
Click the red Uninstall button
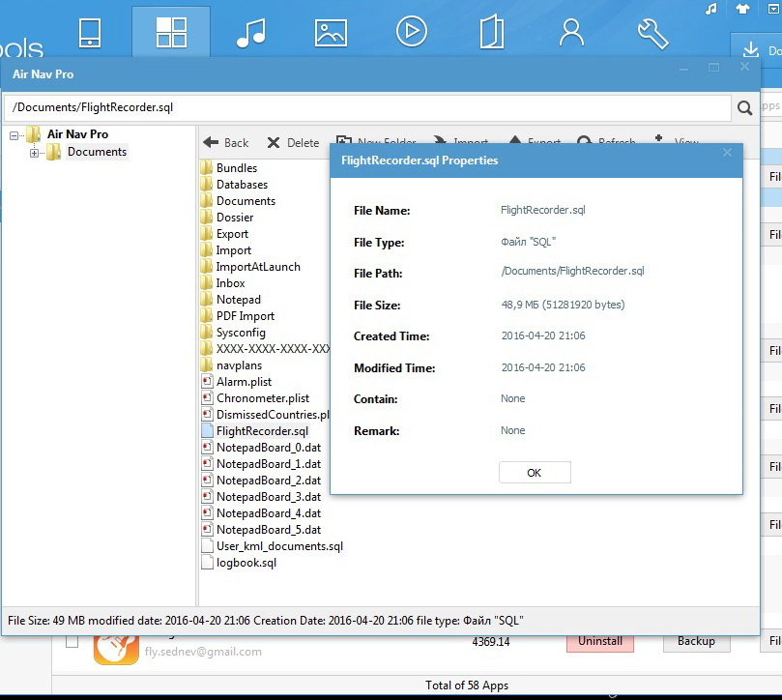click(x=599, y=641)
